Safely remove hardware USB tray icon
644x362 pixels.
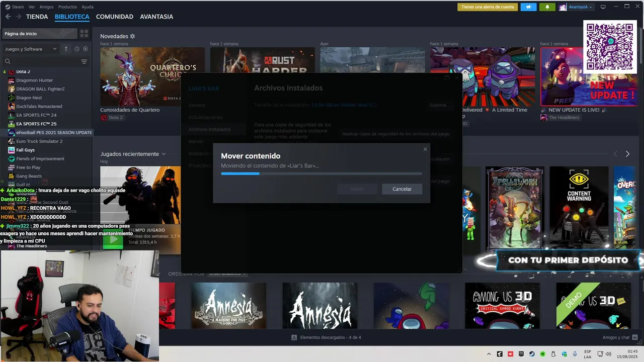[553, 354]
